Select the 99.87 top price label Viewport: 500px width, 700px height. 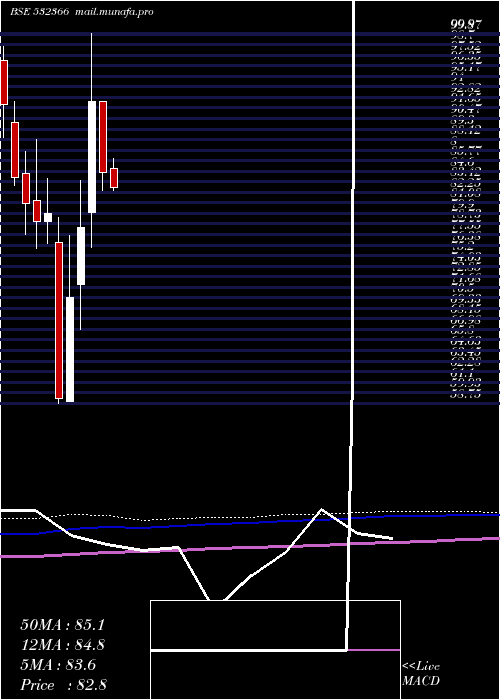[466, 25]
